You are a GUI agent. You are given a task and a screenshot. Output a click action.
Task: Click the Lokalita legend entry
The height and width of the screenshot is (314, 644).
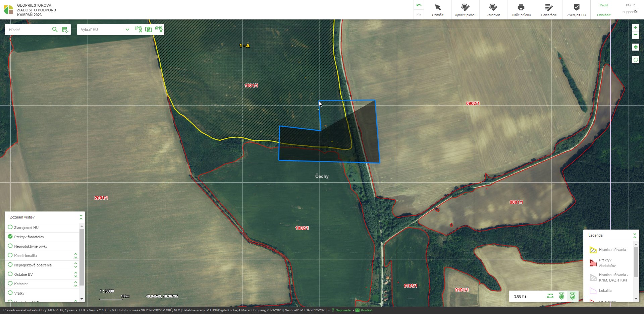(x=605, y=291)
